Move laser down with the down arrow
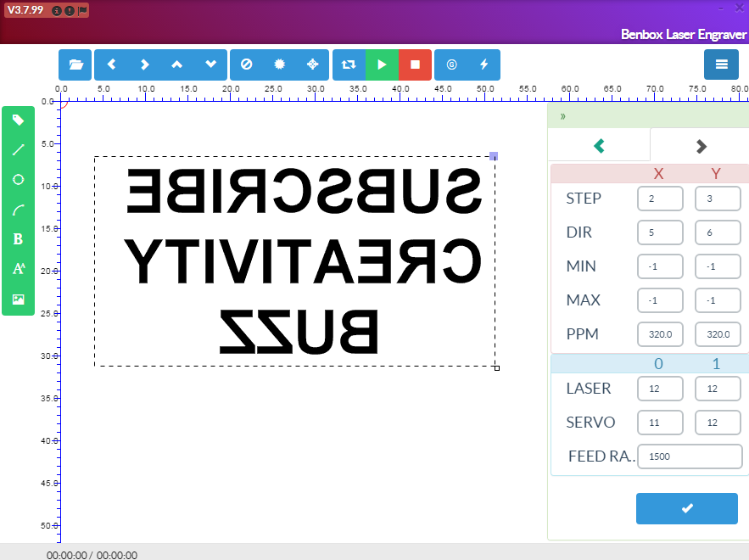749x560 pixels. click(x=210, y=64)
